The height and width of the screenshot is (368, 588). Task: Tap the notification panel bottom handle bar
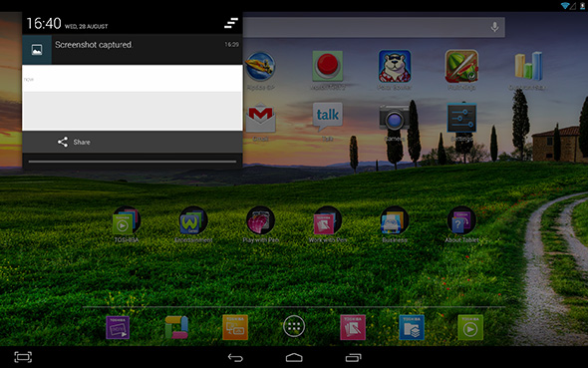132,162
